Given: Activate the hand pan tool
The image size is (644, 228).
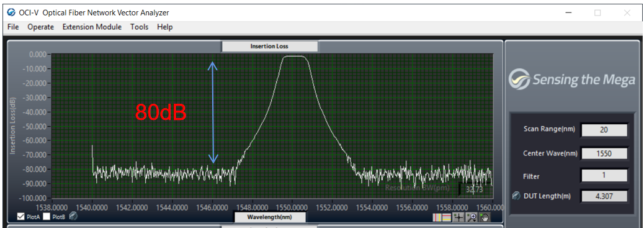Looking at the screenshot, I should point(485,217).
